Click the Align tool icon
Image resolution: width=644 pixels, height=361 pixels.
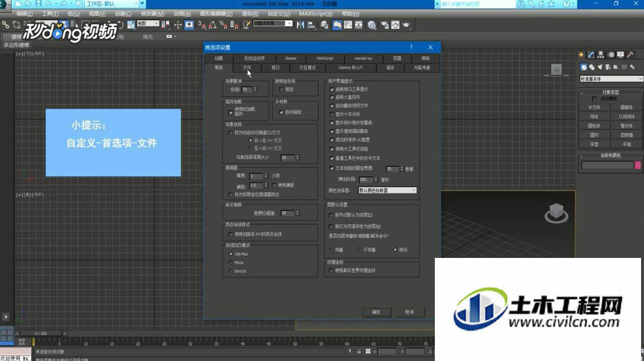pos(312,25)
